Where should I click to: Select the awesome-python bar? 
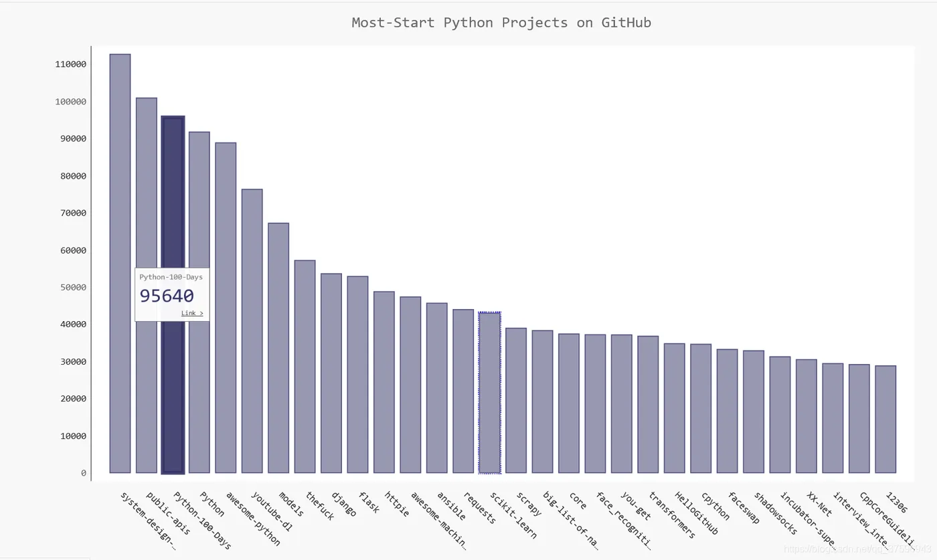[x=226, y=308]
